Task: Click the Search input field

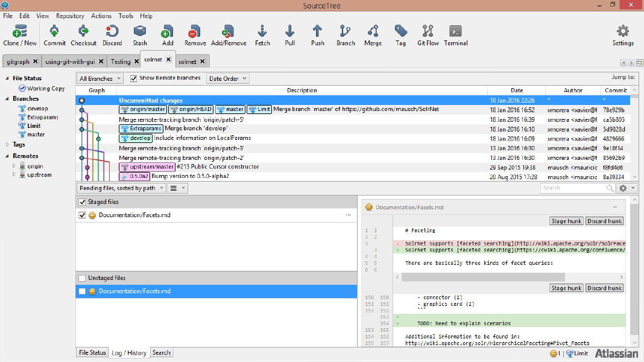Action: pos(573,188)
